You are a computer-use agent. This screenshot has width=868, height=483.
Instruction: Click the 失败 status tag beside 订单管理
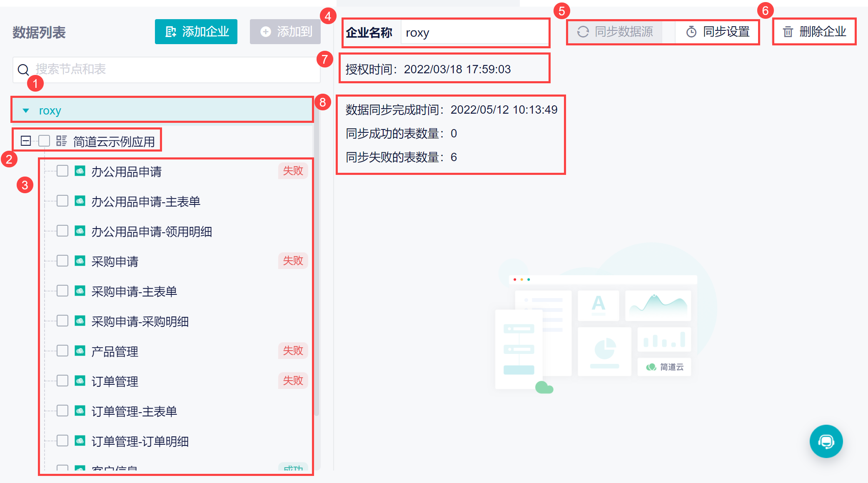[293, 381]
